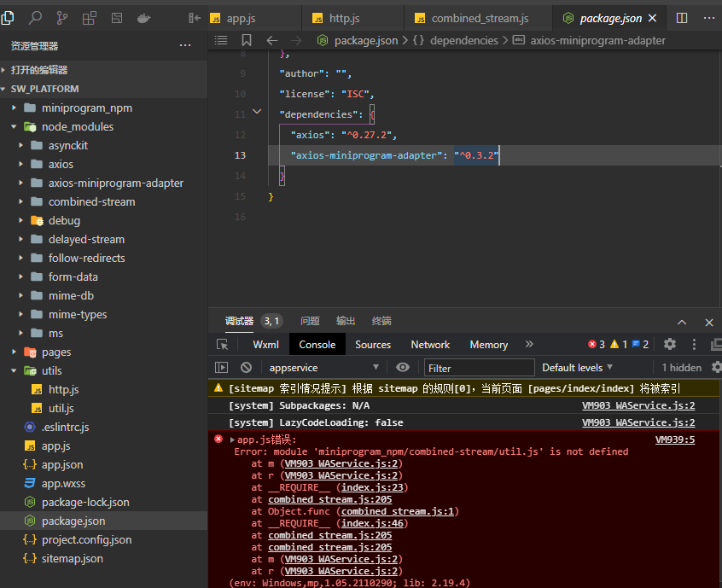Open util.js under utils folder

[61, 409]
